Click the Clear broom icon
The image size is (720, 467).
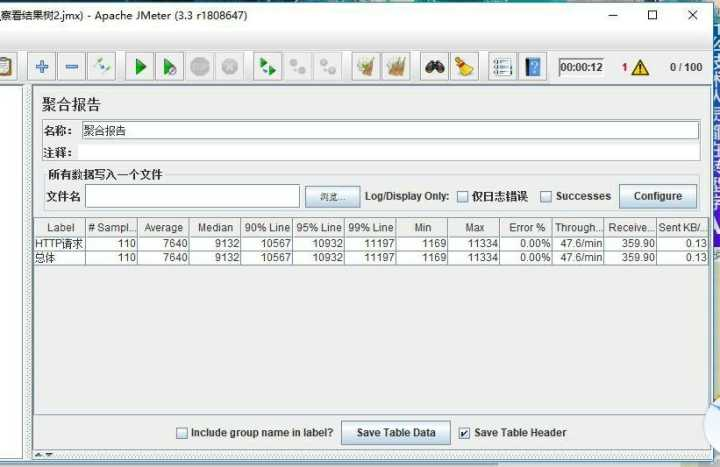click(366, 67)
